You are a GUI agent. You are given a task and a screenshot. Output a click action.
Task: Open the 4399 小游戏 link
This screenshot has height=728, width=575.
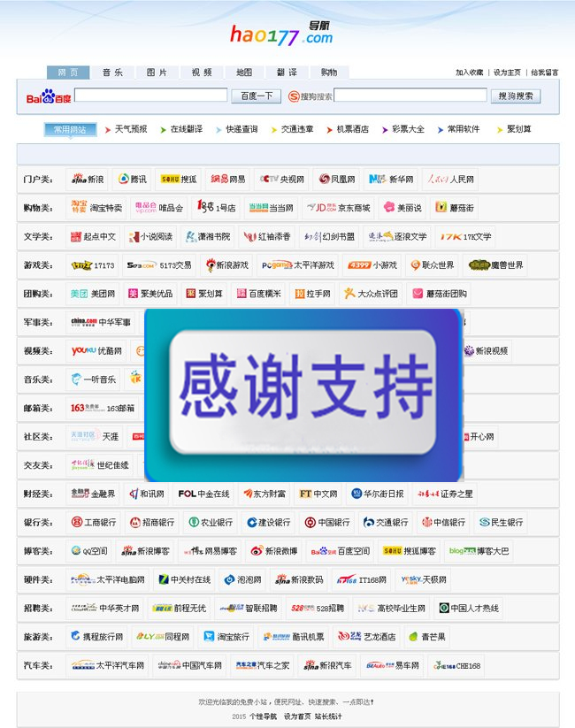click(x=372, y=265)
